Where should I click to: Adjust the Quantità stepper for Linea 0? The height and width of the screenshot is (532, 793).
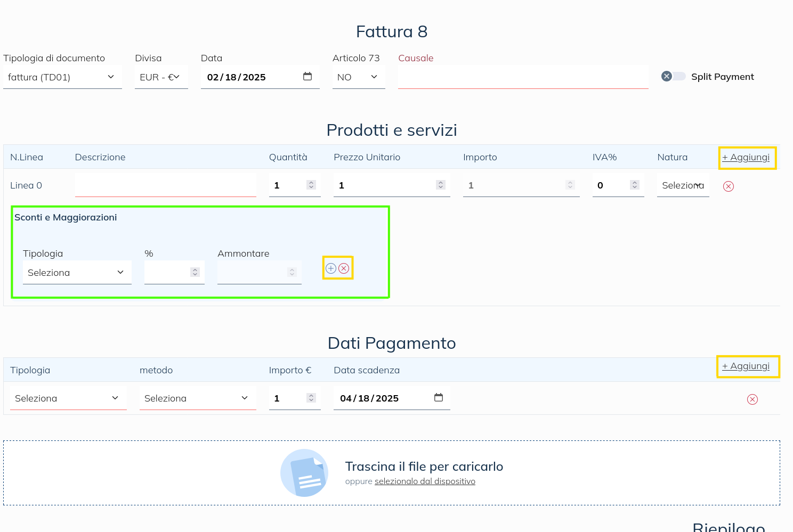click(311, 185)
